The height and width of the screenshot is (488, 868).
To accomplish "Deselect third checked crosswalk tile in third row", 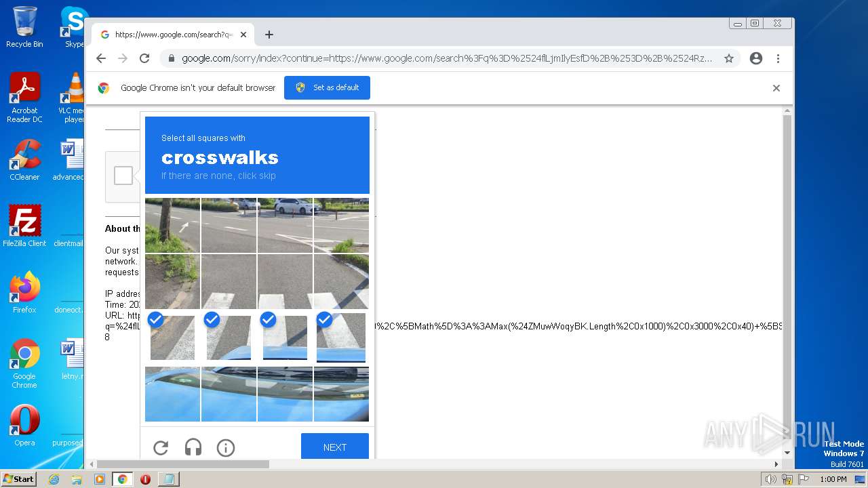I will [x=285, y=338].
